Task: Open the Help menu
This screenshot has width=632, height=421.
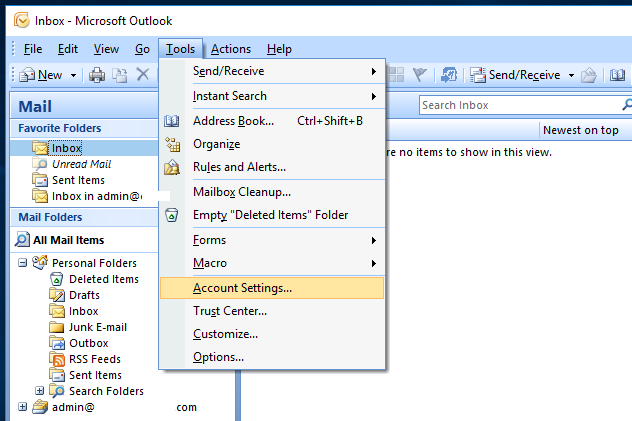Action: point(279,49)
